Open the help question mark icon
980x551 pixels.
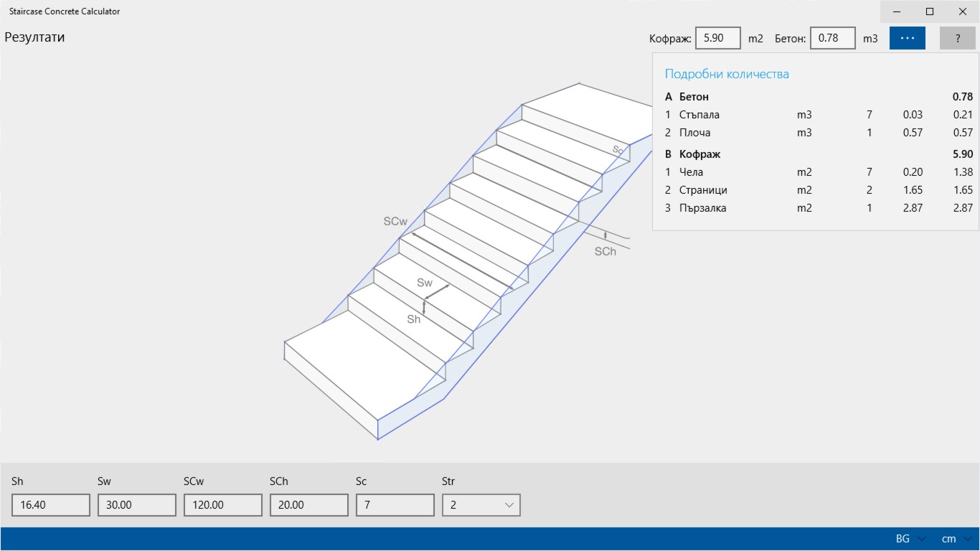[958, 37]
